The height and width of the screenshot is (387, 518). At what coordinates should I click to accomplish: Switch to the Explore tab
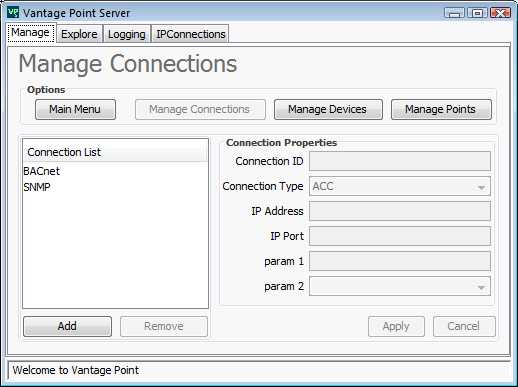(x=79, y=34)
